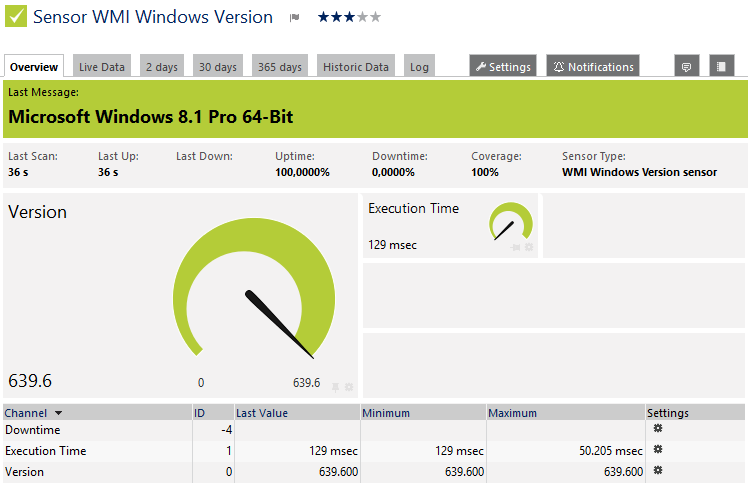Open Version channel settings gear

(x=658, y=470)
